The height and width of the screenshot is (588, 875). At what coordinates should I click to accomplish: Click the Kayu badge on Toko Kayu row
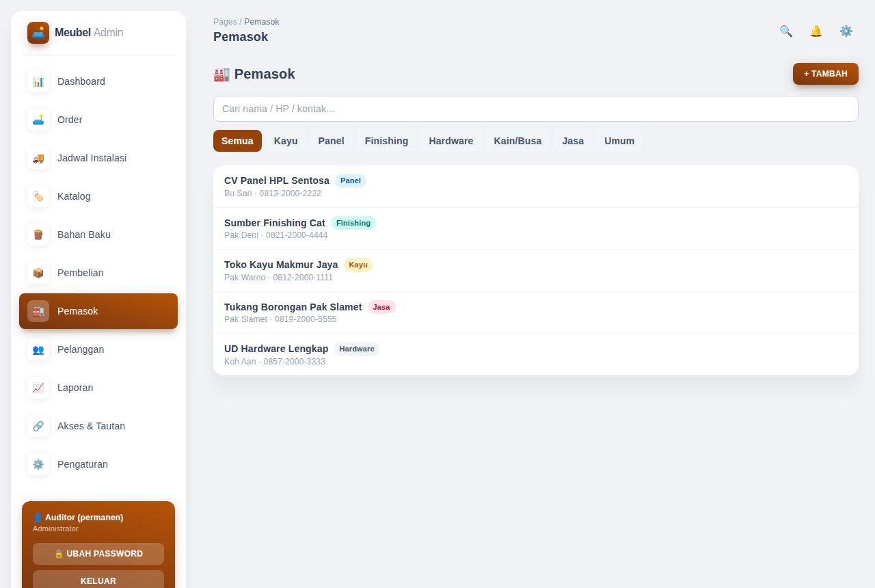(x=358, y=265)
